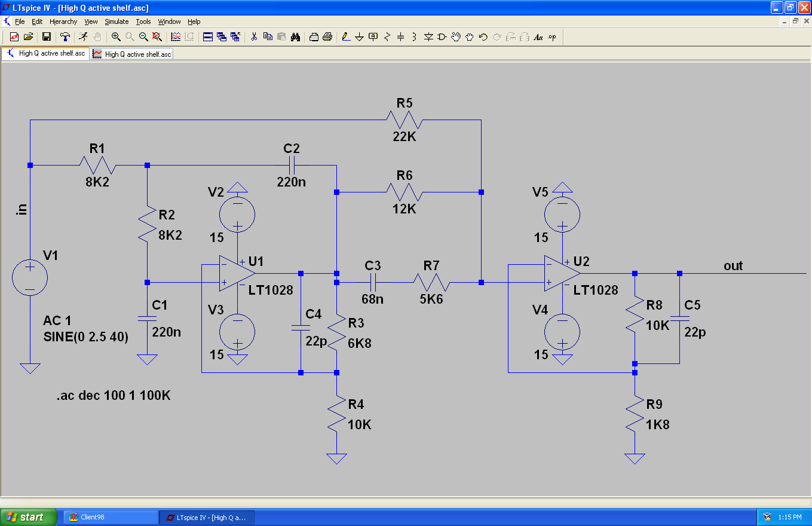
Task: Click the '68n' value of C3
Action: click(372, 299)
